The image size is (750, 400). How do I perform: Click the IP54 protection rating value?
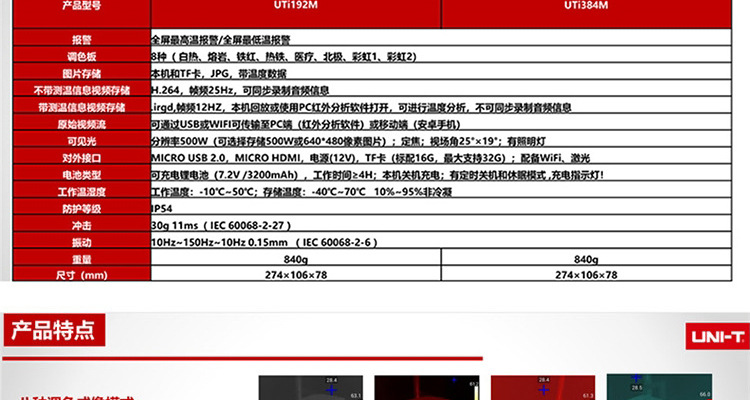click(x=162, y=209)
